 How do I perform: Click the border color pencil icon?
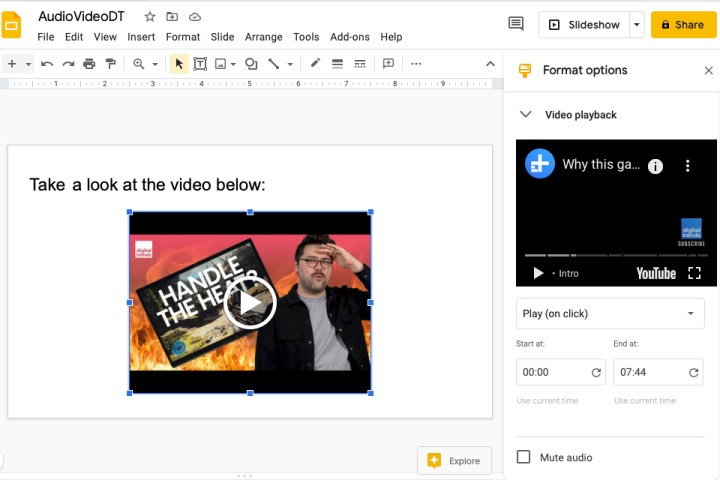point(315,64)
